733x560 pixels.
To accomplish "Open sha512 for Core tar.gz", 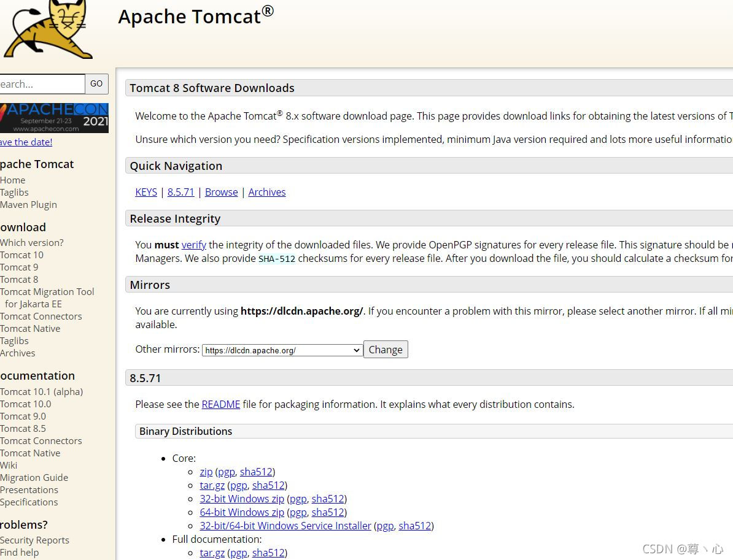I will tap(268, 485).
